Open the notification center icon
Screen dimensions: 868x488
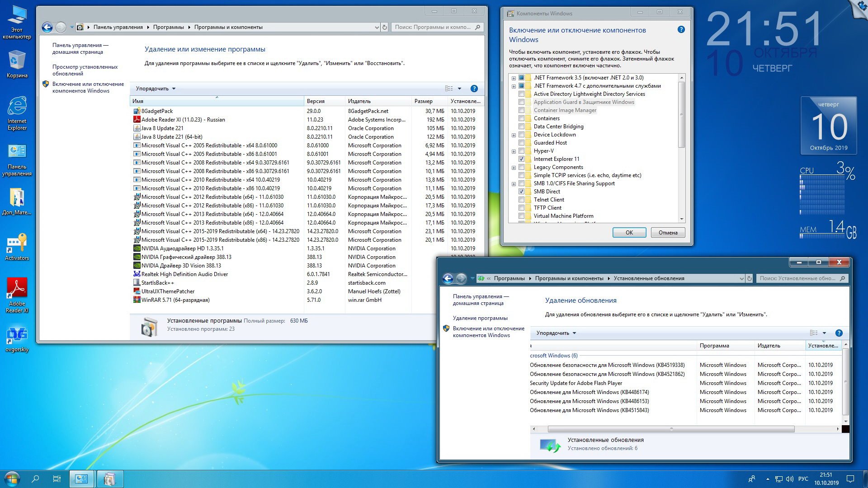(850, 479)
